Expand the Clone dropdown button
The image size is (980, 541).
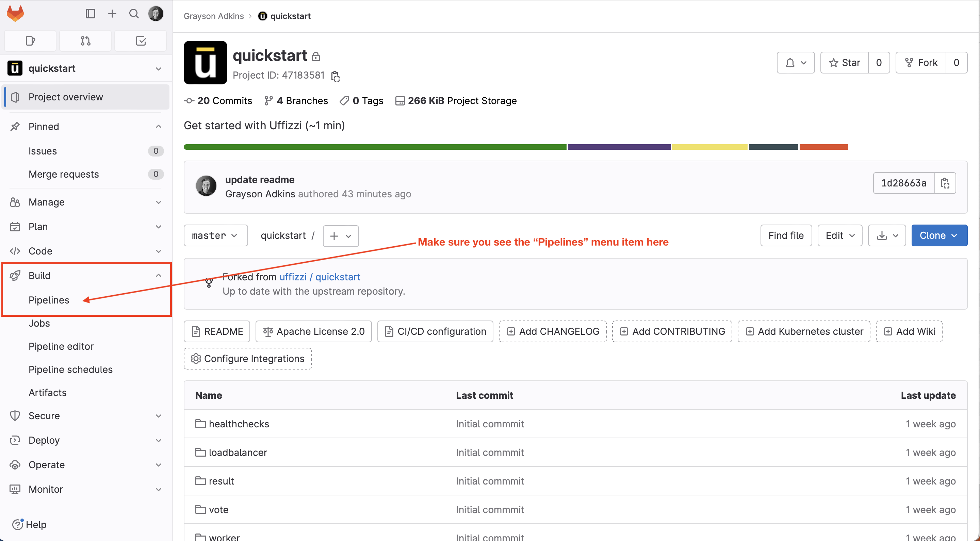[939, 235]
